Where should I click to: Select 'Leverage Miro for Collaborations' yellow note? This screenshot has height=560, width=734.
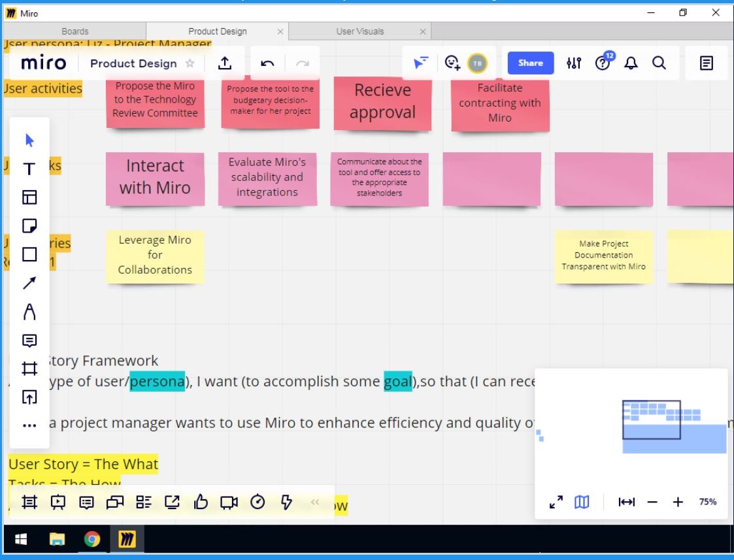coord(155,256)
